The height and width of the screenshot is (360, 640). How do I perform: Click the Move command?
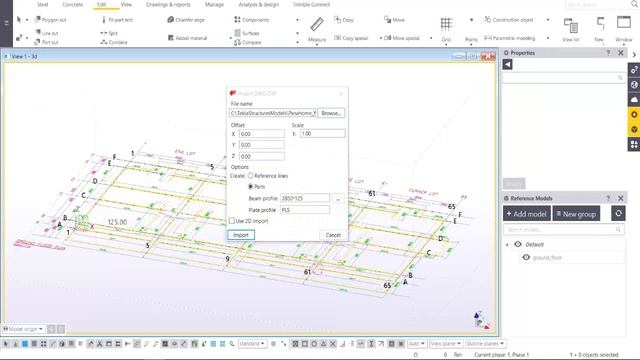pos(394,20)
